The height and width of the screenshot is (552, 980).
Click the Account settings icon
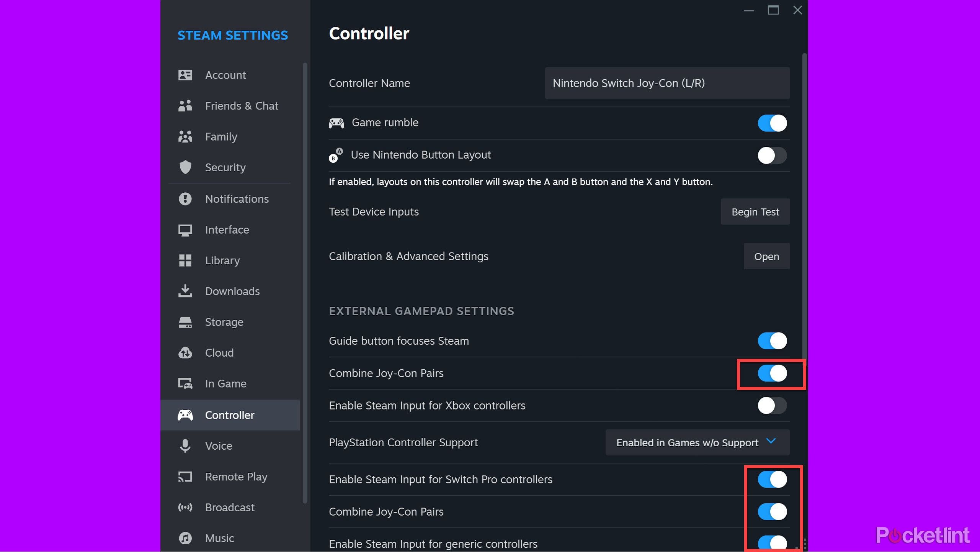[x=186, y=75]
